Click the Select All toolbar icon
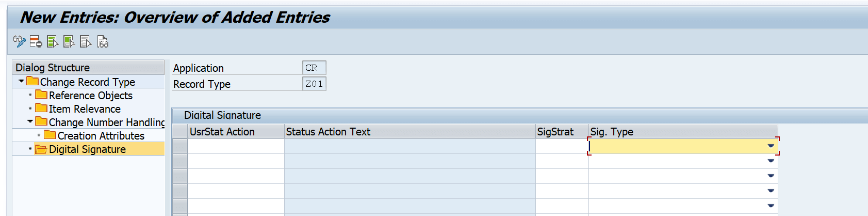 tap(52, 41)
